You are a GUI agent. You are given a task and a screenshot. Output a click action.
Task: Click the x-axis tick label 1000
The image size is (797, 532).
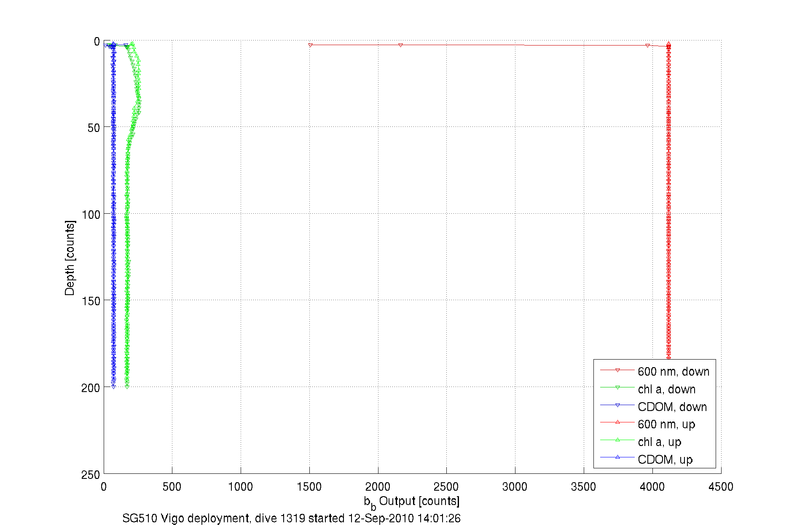(x=241, y=487)
